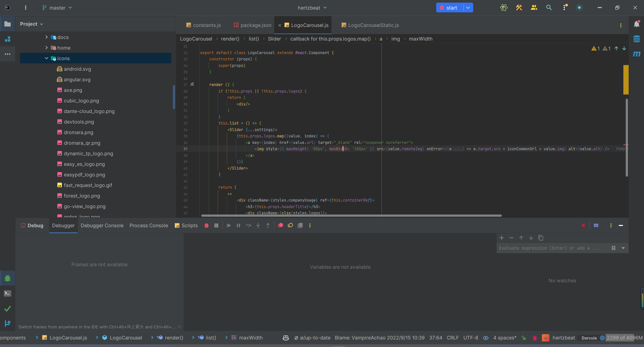This screenshot has width=644, height=347.
Task: Switch to the Debugger Console tab
Action: coord(102,225)
